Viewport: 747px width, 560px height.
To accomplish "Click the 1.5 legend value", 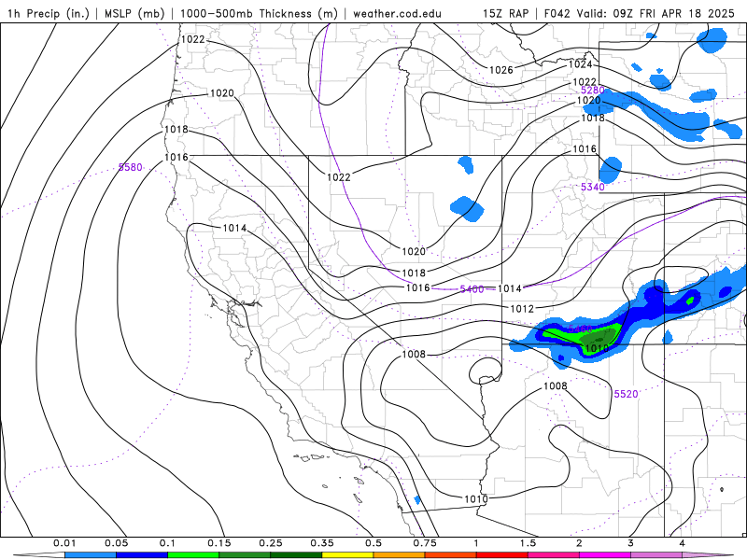I will 528,543.
